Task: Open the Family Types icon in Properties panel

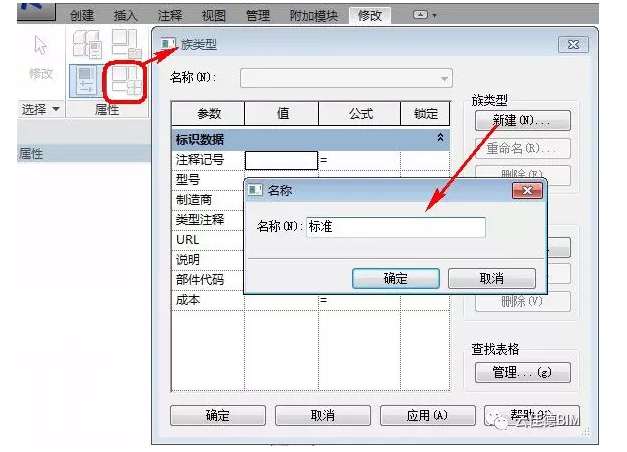Action: click(126, 80)
